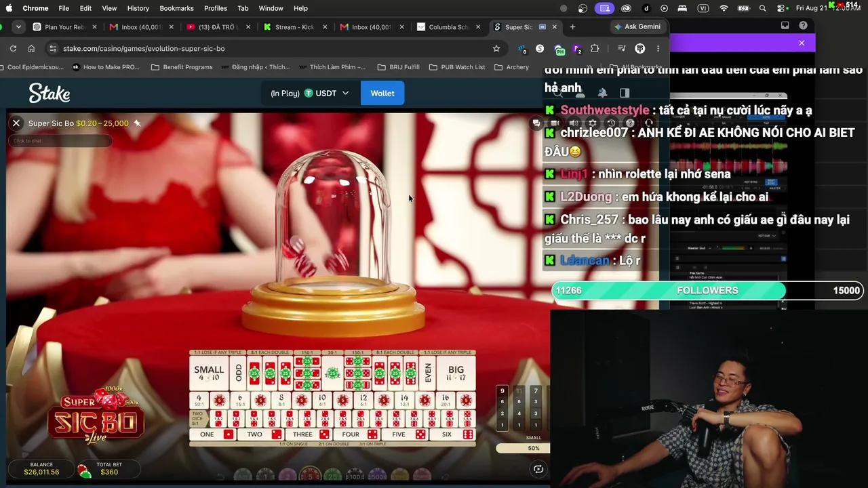Click Ask Gemini button
Viewport: 868px width, 488px height.
[637, 27]
